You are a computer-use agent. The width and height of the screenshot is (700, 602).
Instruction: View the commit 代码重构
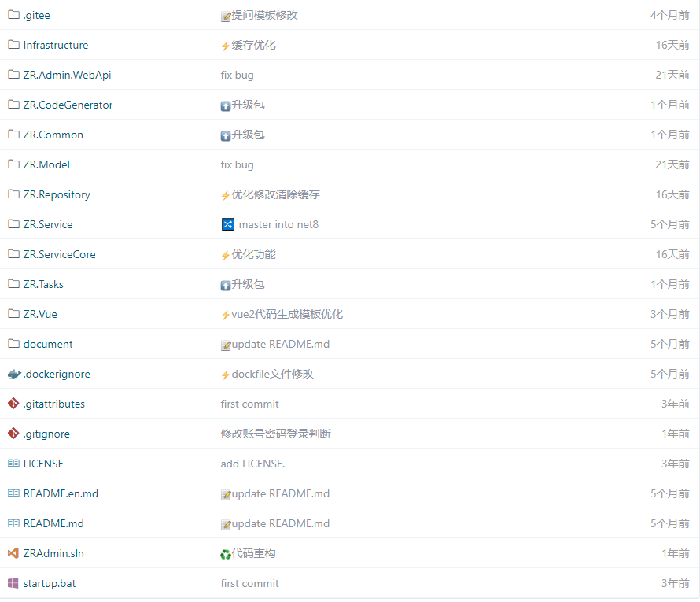tap(253, 554)
